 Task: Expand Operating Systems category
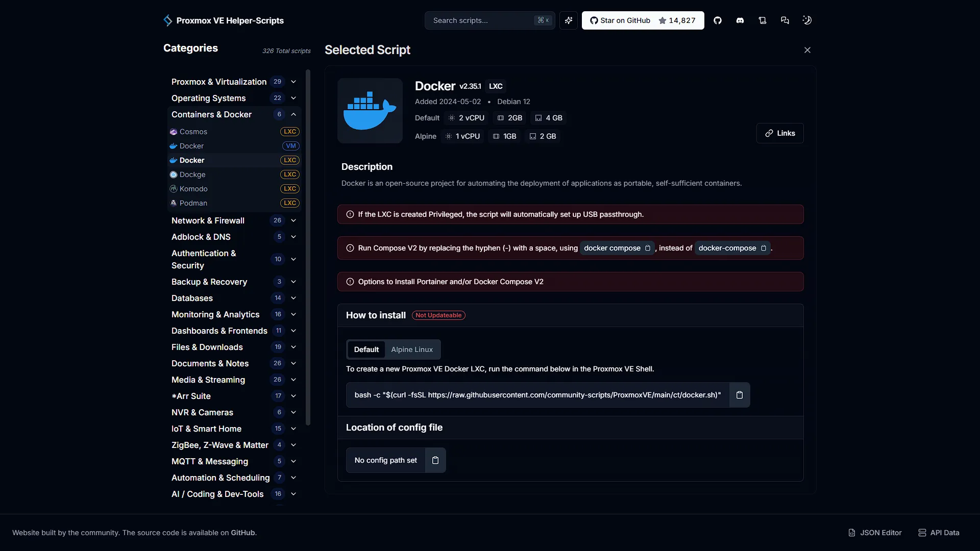click(234, 98)
